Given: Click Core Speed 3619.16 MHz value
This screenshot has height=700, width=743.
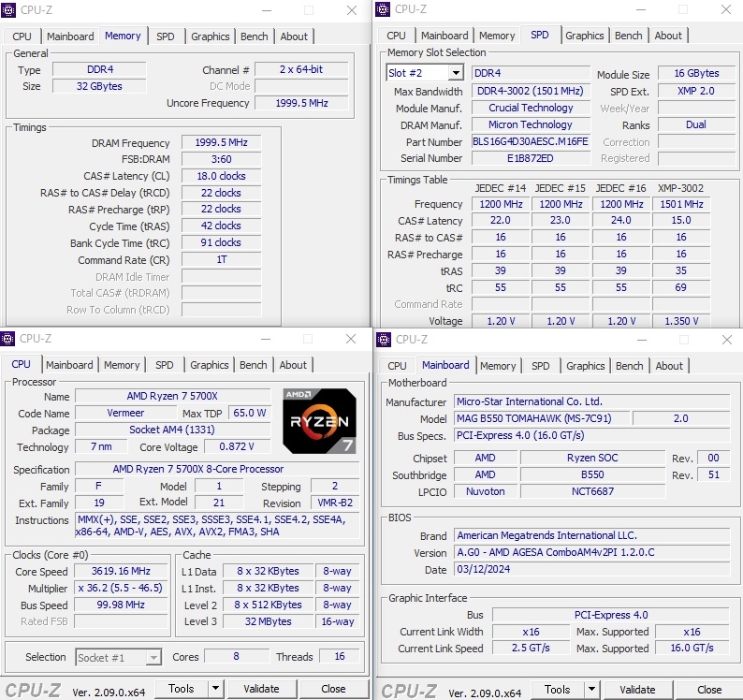Looking at the screenshot, I should 121,571.
